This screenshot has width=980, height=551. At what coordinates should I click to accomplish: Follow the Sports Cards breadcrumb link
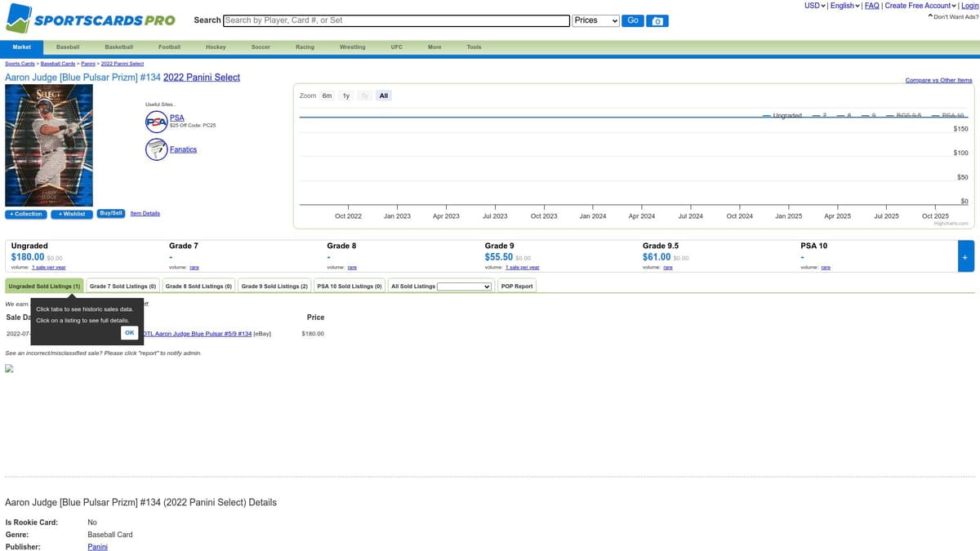[20, 64]
